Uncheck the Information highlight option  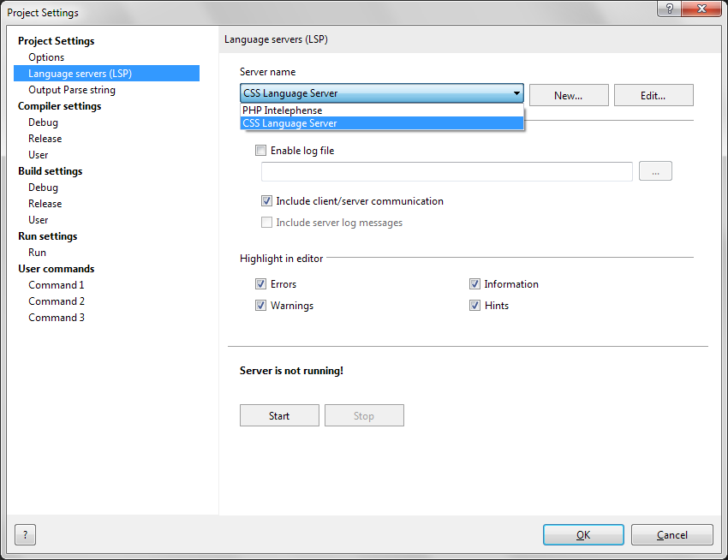(474, 284)
